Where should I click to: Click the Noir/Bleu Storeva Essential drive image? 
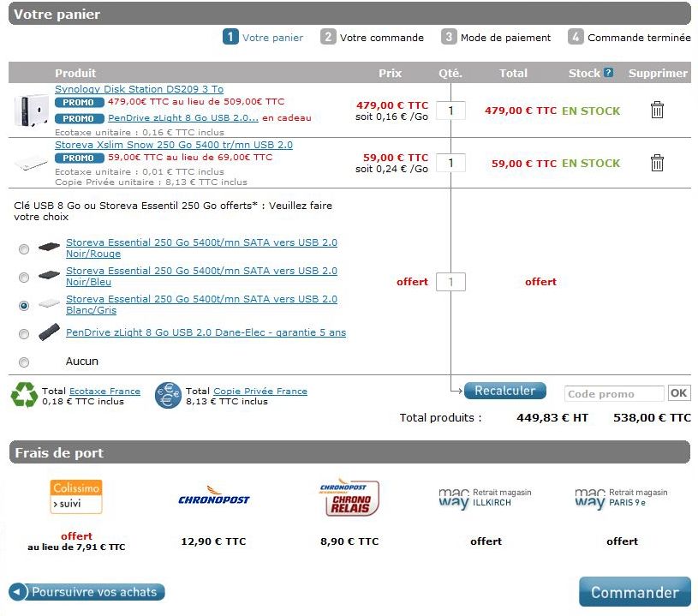[49, 275]
